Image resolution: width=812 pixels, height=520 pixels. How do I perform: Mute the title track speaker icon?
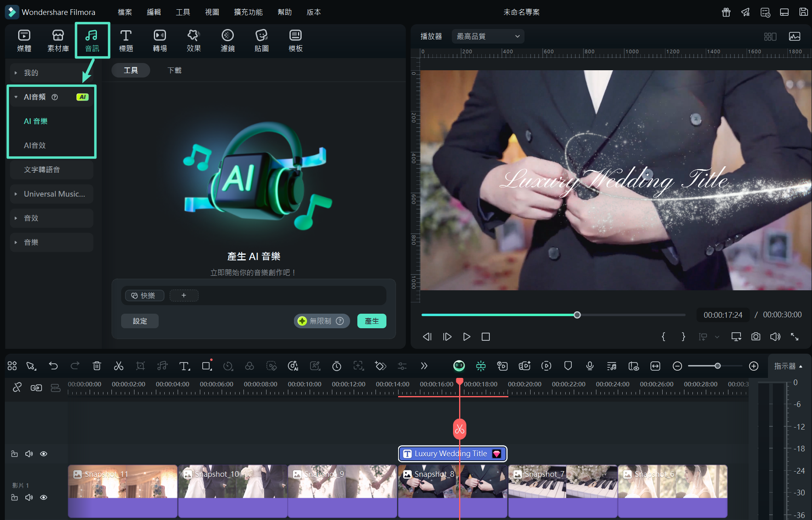pos(29,454)
